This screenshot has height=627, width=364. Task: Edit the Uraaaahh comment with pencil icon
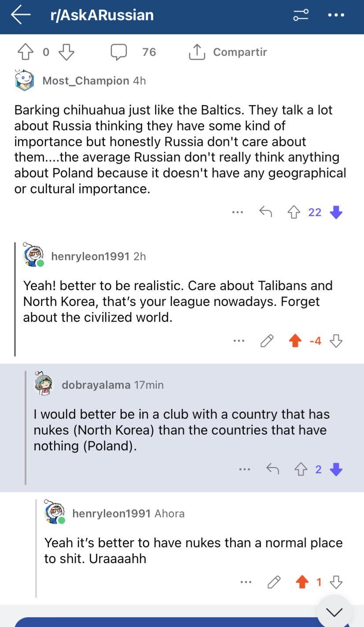[274, 582]
